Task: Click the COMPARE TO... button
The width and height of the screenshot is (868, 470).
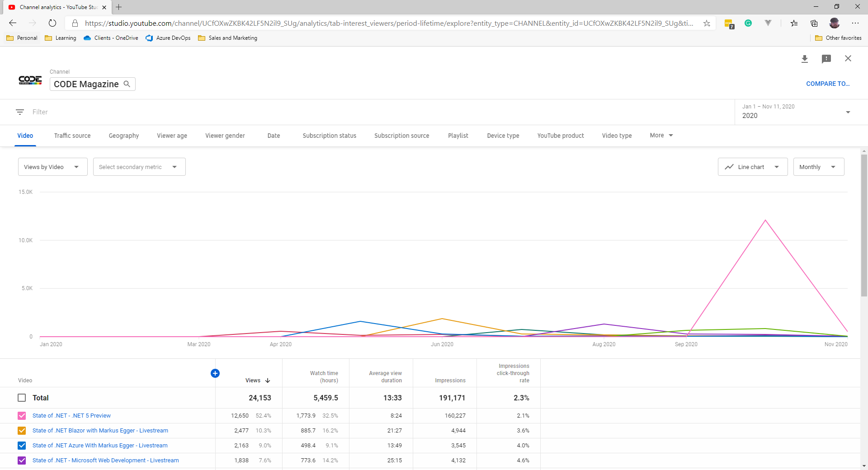Action: (828, 84)
